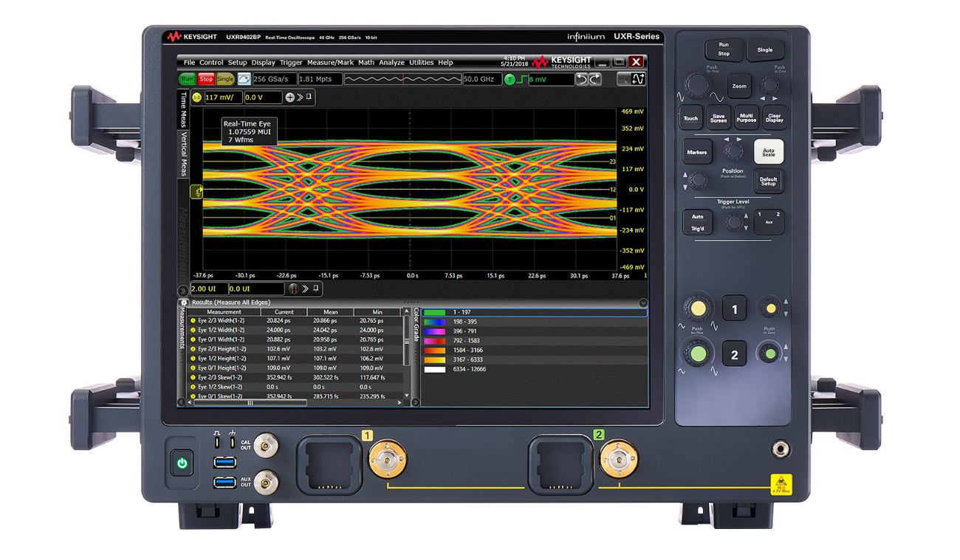Open the Results panel gear settings
Screen dimensions: 960x560
click(184, 303)
